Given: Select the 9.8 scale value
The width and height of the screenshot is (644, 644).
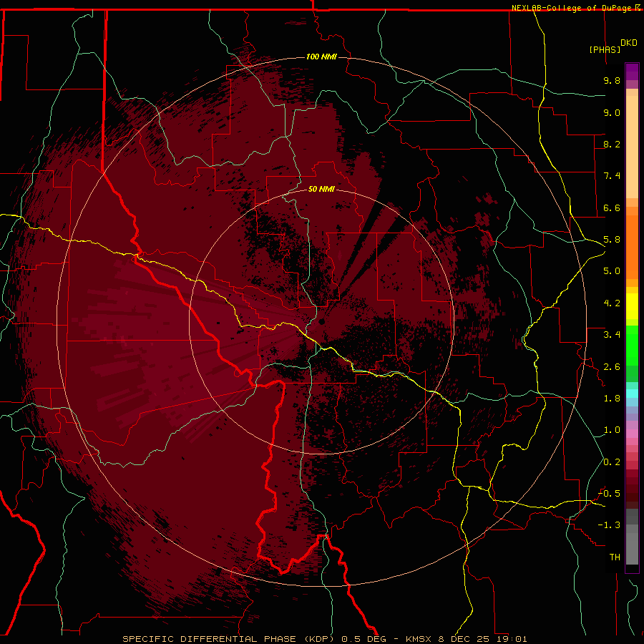Looking at the screenshot, I should (612, 80).
